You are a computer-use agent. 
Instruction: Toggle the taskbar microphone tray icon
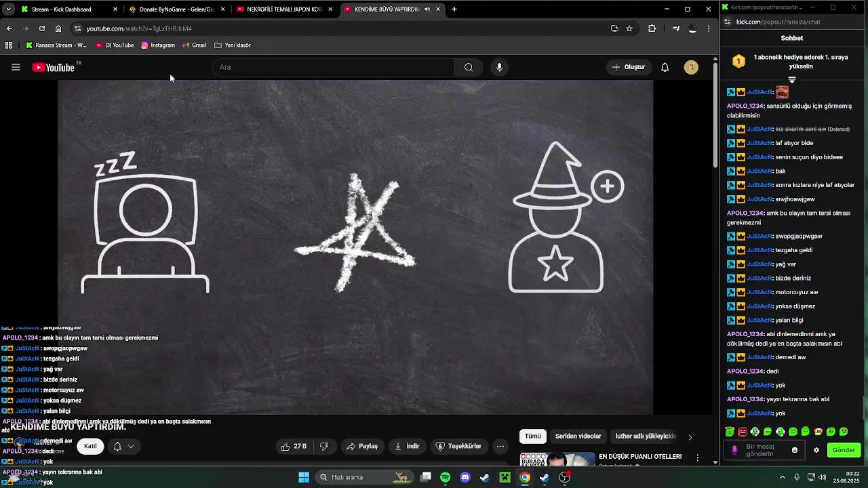pyautogui.click(x=797, y=477)
